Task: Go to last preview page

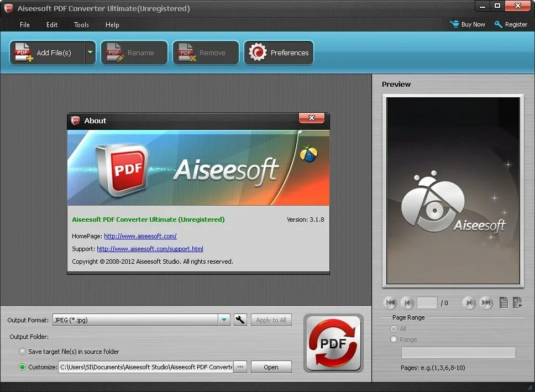Action: click(x=486, y=302)
